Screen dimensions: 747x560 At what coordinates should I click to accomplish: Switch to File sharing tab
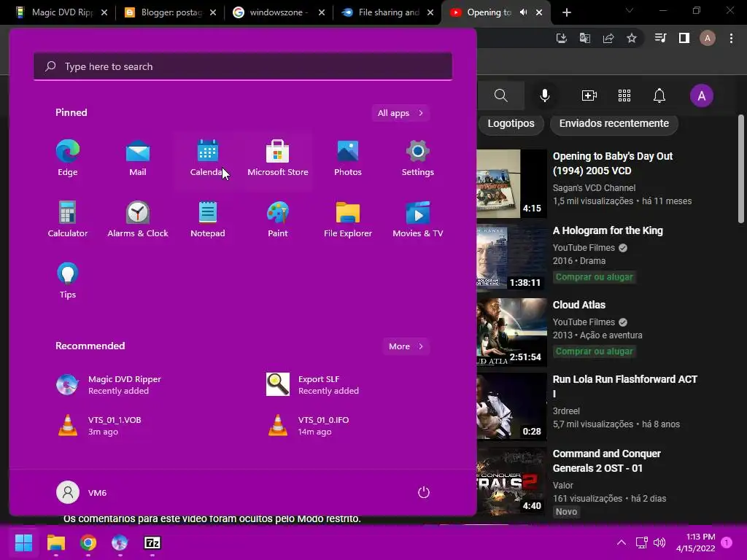(x=387, y=12)
